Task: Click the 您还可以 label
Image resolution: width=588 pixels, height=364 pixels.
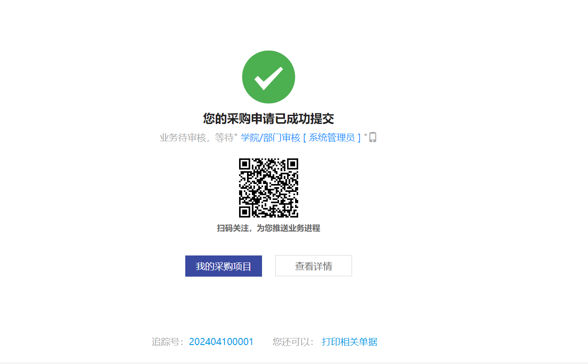Action: [291, 342]
